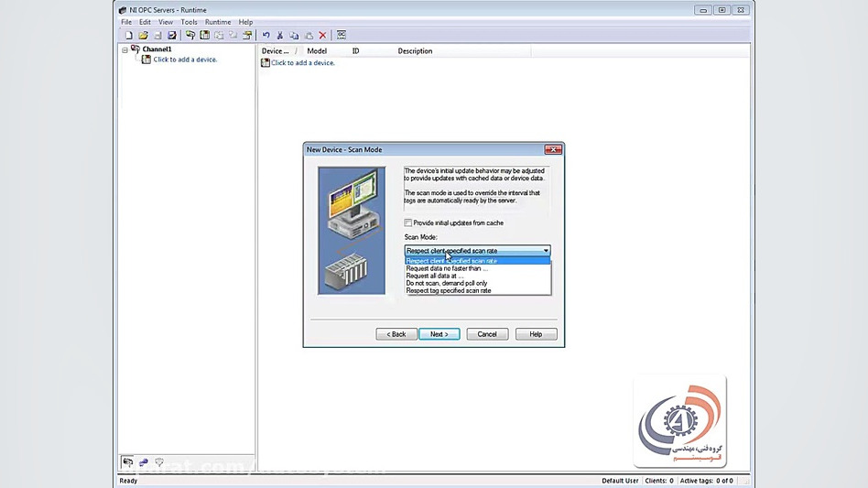The image size is (868, 488).
Task: Click the greyed Paste icon
Action: point(309,36)
